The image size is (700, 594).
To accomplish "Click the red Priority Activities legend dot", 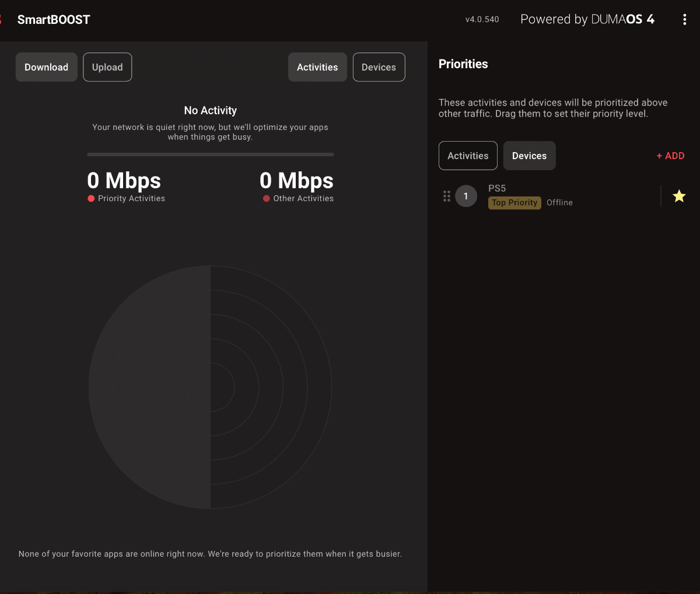I will [91, 198].
